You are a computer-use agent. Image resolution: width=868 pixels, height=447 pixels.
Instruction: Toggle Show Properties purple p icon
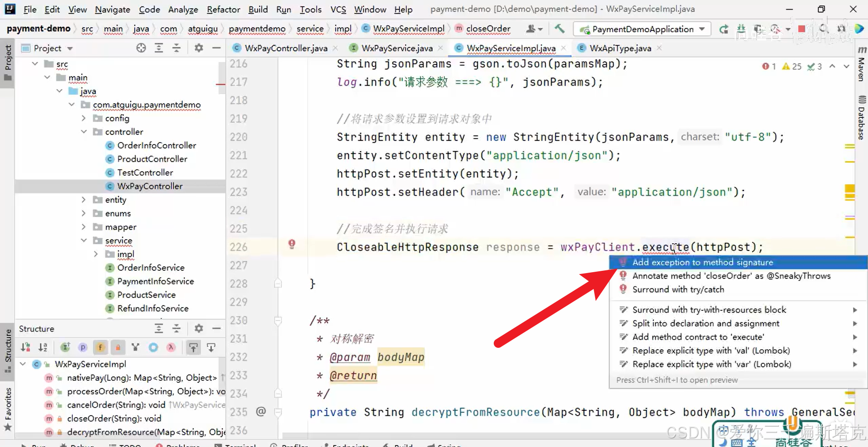point(83,347)
